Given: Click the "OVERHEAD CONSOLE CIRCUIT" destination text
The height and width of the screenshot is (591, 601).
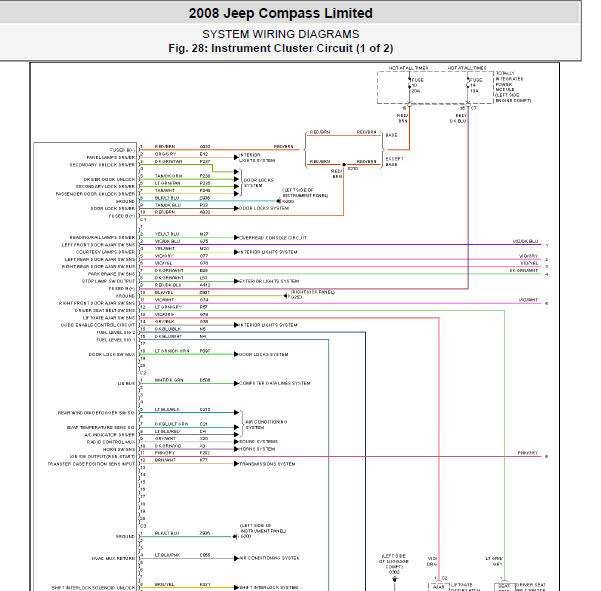Looking at the screenshot, I should 273,238.
